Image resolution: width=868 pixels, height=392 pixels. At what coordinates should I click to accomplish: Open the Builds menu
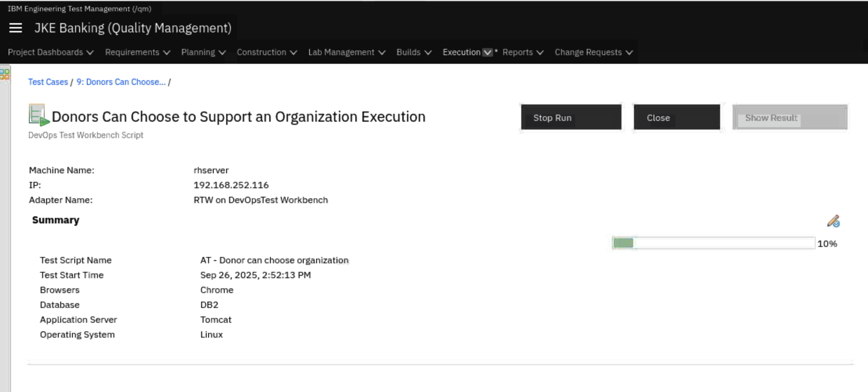click(414, 52)
